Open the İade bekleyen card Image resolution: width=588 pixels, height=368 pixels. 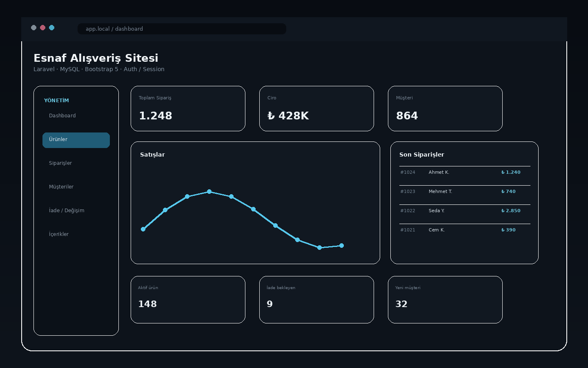[316, 300]
